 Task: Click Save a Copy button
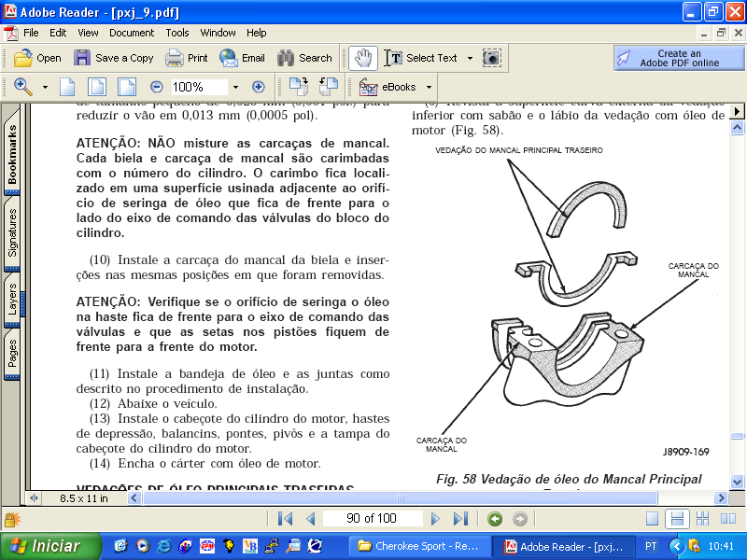(114, 58)
